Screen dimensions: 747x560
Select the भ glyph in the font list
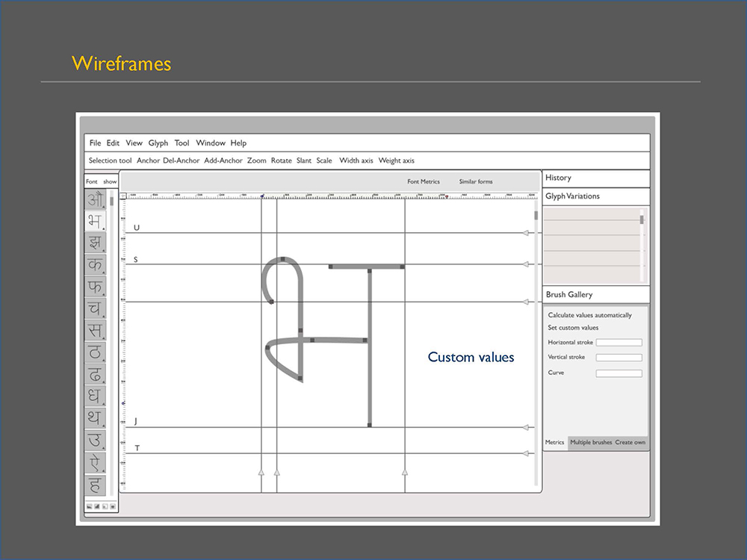[96, 221]
